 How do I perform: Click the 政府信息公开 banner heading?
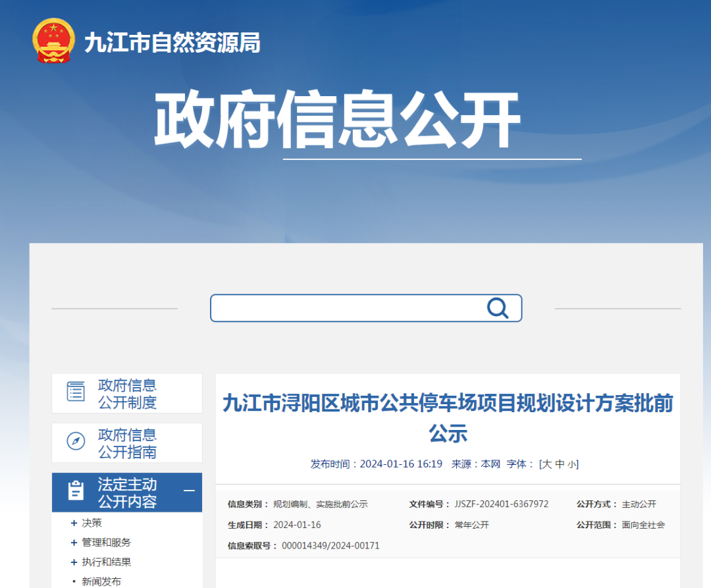(x=337, y=119)
